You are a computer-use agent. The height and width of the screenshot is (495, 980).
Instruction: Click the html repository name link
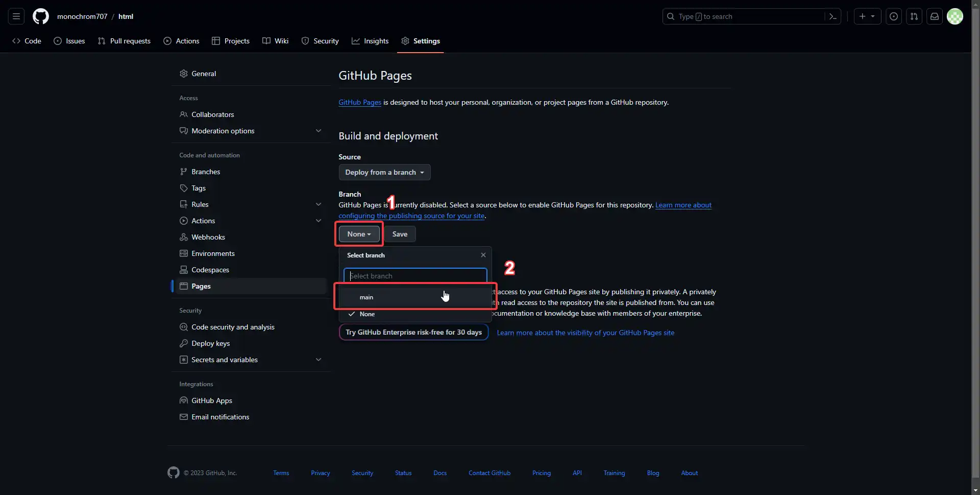(126, 16)
